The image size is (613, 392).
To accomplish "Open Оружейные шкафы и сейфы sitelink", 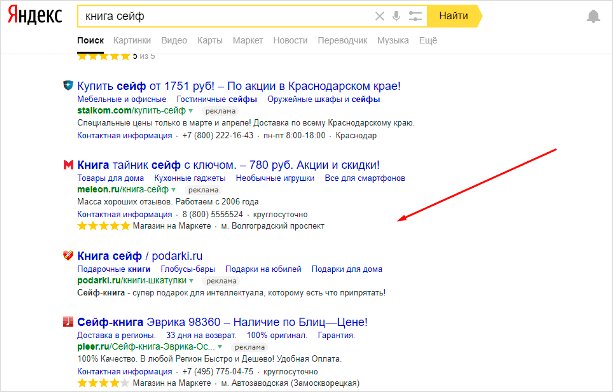I will tap(324, 99).
